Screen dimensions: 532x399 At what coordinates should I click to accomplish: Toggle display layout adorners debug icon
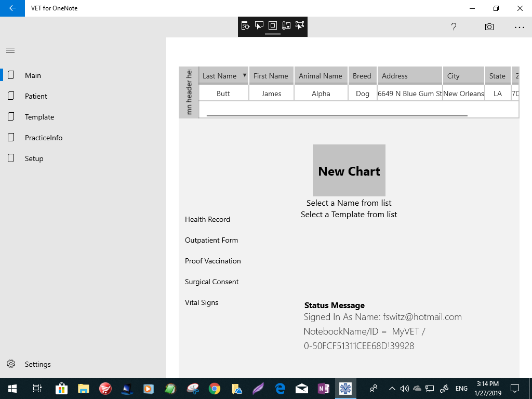point(273,25)
